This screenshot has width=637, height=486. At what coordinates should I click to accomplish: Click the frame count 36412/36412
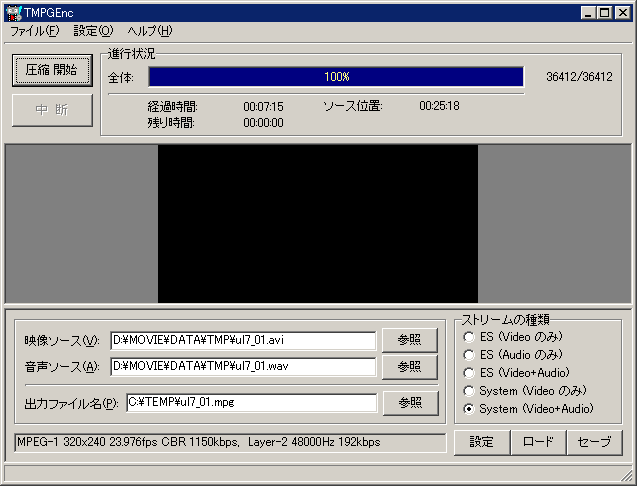coord(579,77)
